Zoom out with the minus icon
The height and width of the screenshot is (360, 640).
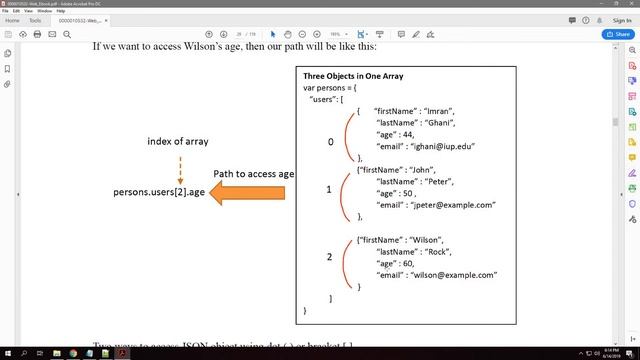click(x=302, y=34)
